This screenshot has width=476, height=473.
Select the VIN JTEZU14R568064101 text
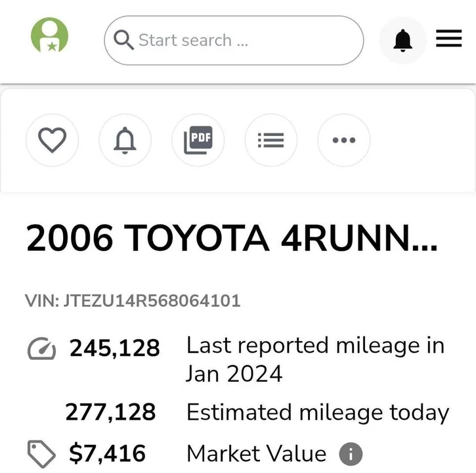point(133,301)
